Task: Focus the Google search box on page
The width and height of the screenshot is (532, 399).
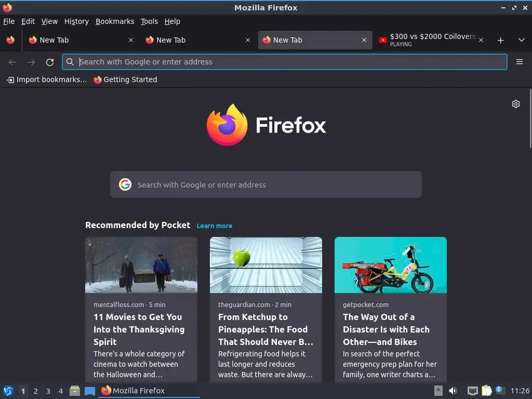Action: (265, 184)
